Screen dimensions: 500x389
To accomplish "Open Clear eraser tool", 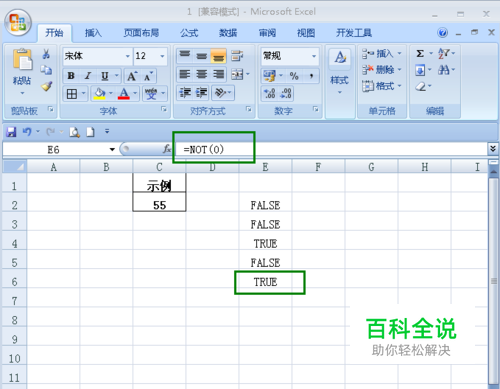I will pyautogui.click(x=421, y=87).
